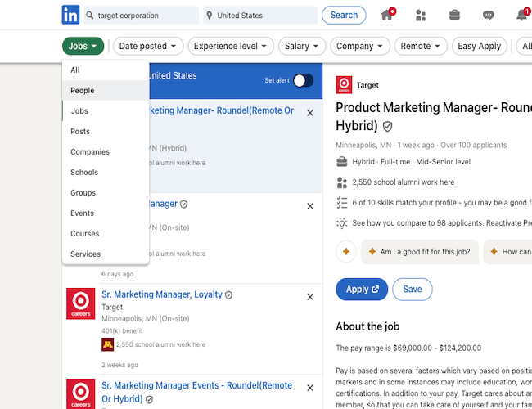Click Target logo on Loyalty job card
532x409 pixels.
[81, 303]
